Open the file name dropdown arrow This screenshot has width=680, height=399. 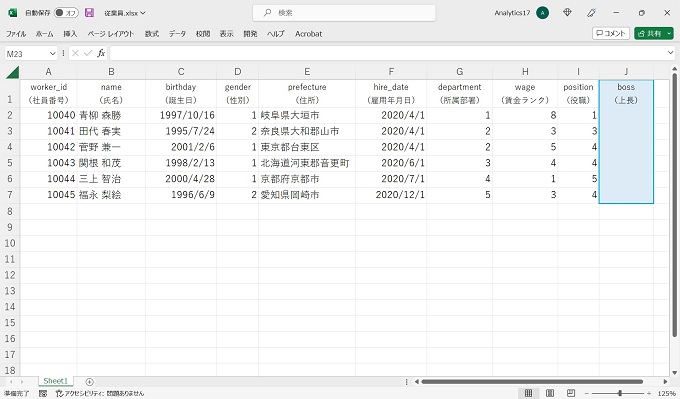click(143, 13)
